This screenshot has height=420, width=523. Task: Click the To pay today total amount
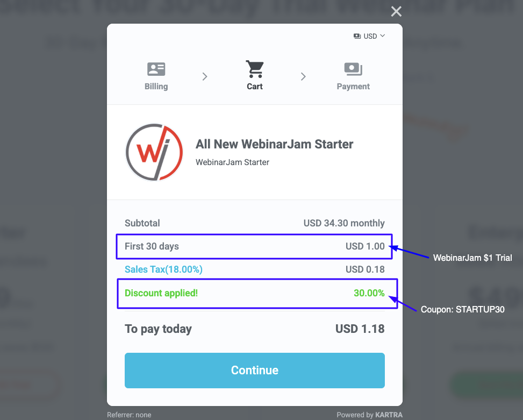click(360, 329)
